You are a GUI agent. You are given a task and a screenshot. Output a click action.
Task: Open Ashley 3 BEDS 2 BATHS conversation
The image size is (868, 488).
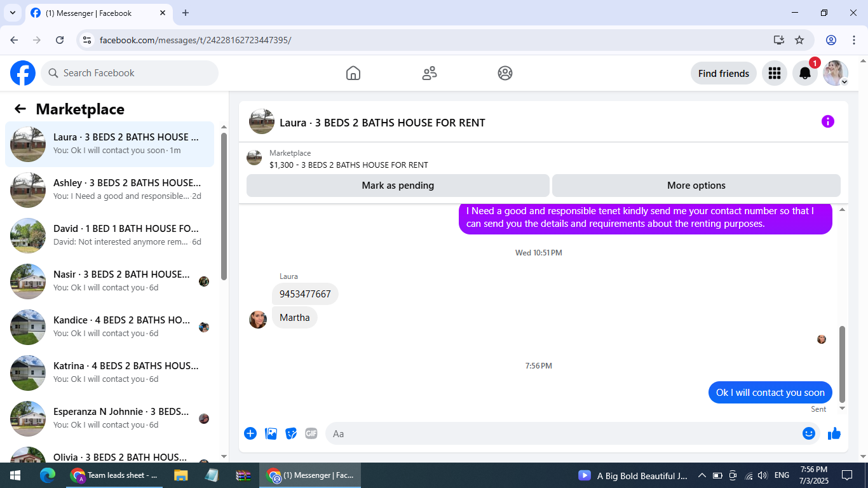[110, 190]
